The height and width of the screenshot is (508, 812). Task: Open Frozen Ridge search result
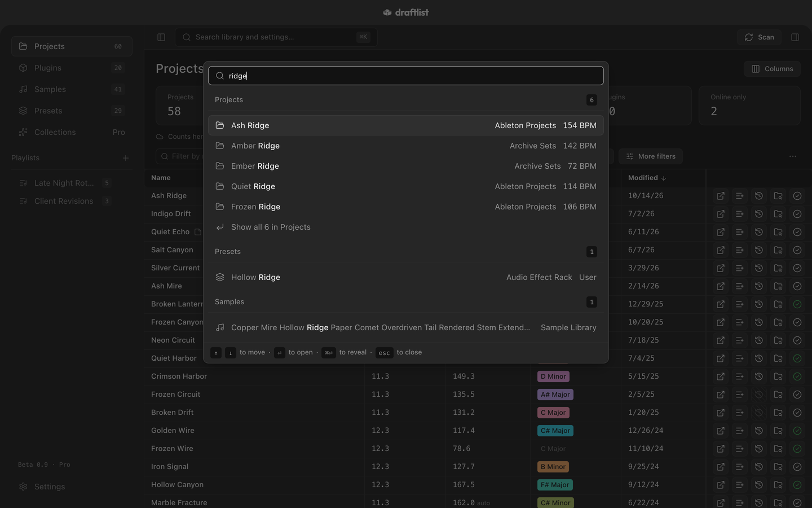coord(405,207)
